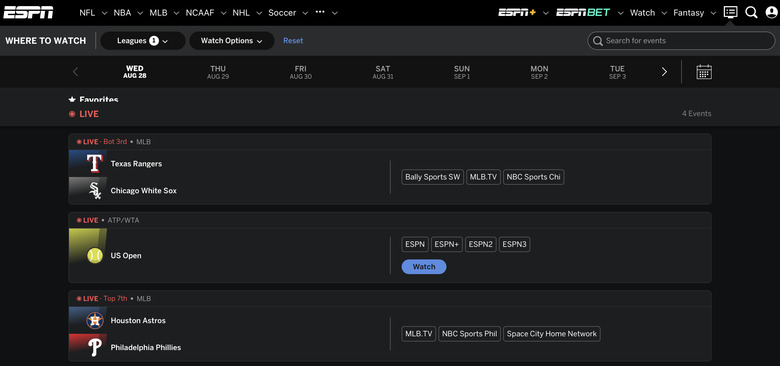Open the ESPN home logo
The image size is (780, 366).
[28, 12]
